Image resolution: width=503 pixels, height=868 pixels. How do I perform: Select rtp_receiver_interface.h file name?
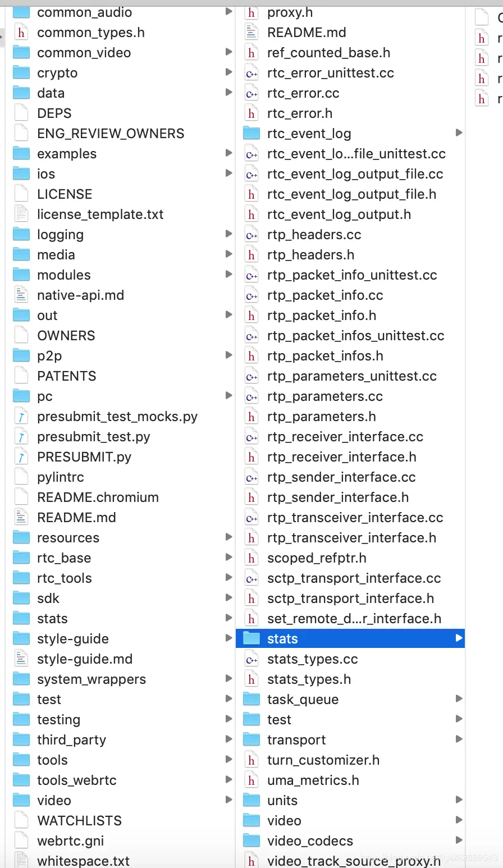click(341, 457)
